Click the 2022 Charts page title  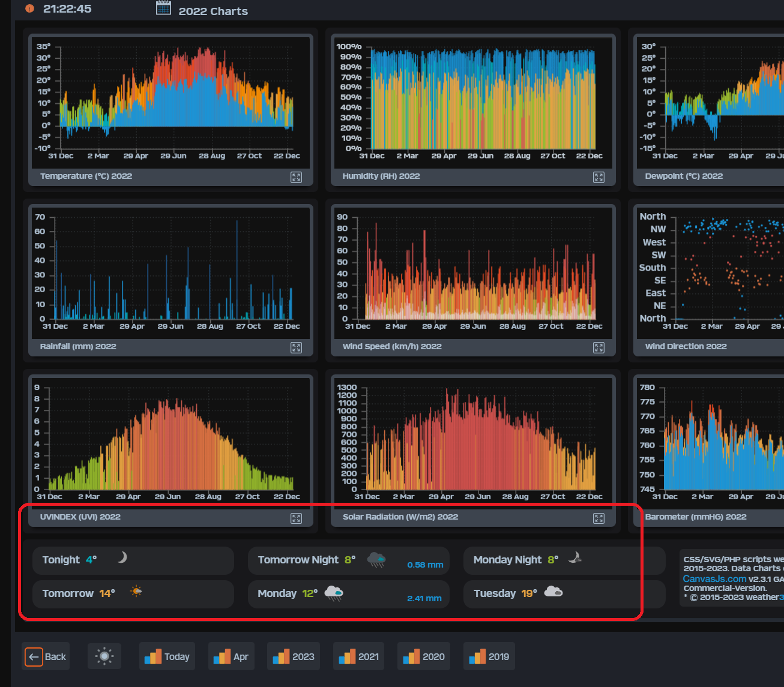(x=213, y=11)
